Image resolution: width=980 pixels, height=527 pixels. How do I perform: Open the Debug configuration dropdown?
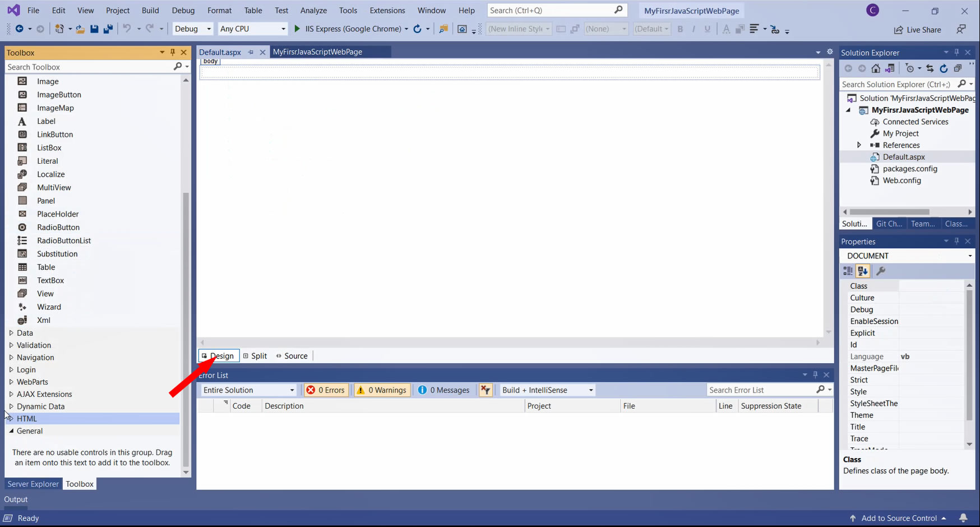[193, 29]
